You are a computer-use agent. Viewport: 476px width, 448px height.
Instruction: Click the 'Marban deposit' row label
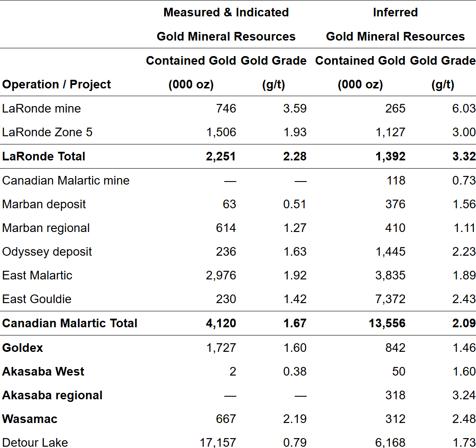[44, 204]
